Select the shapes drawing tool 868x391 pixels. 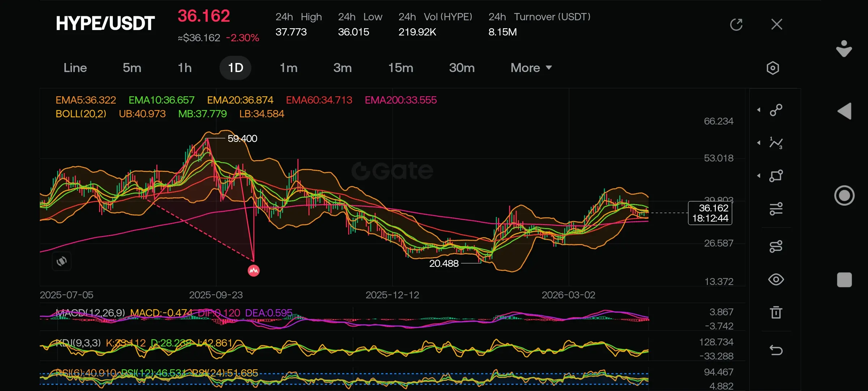coord(776,176)
